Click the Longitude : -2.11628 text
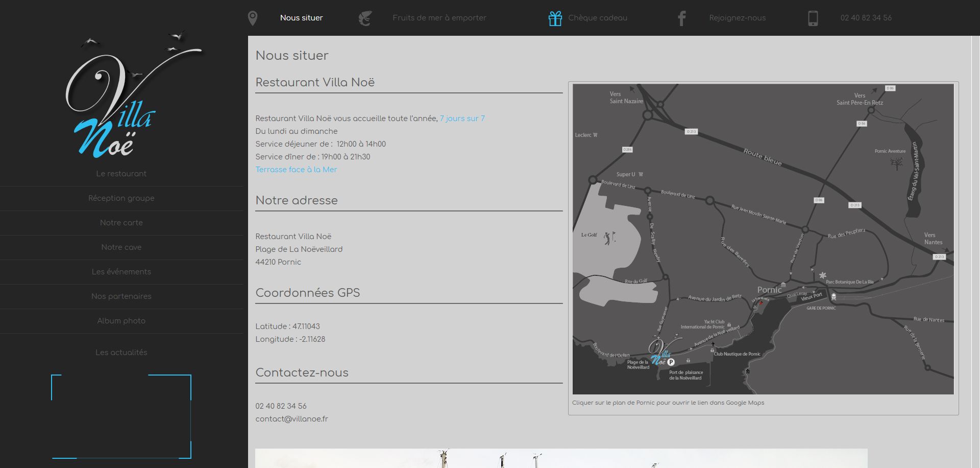980x468 pixels. point(290,339)
